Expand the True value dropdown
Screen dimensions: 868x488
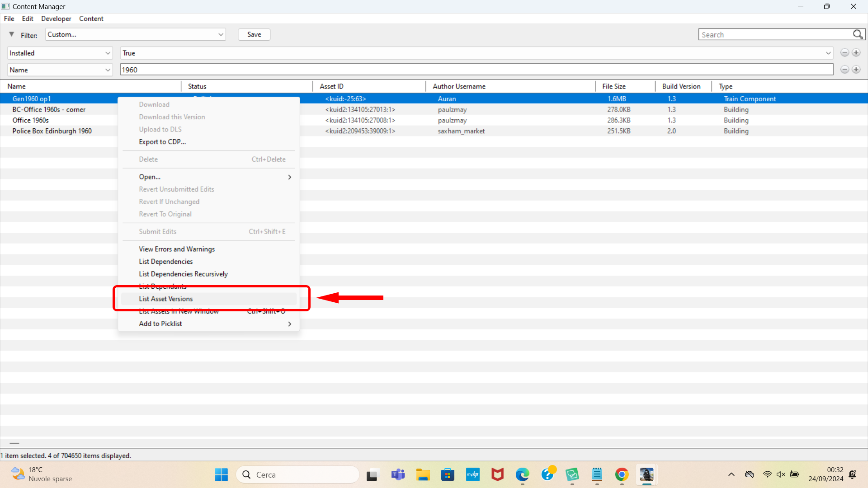[x=828, y=53]
